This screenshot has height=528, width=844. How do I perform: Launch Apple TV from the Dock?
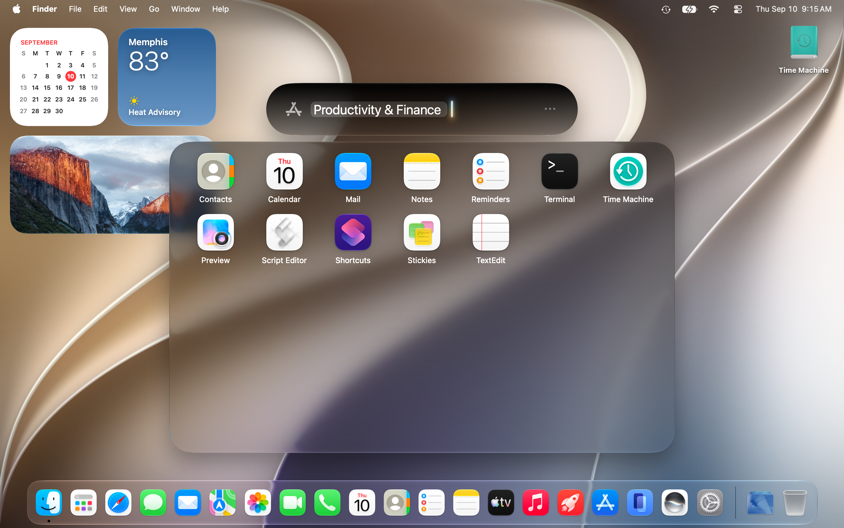(x=501, y=503)
